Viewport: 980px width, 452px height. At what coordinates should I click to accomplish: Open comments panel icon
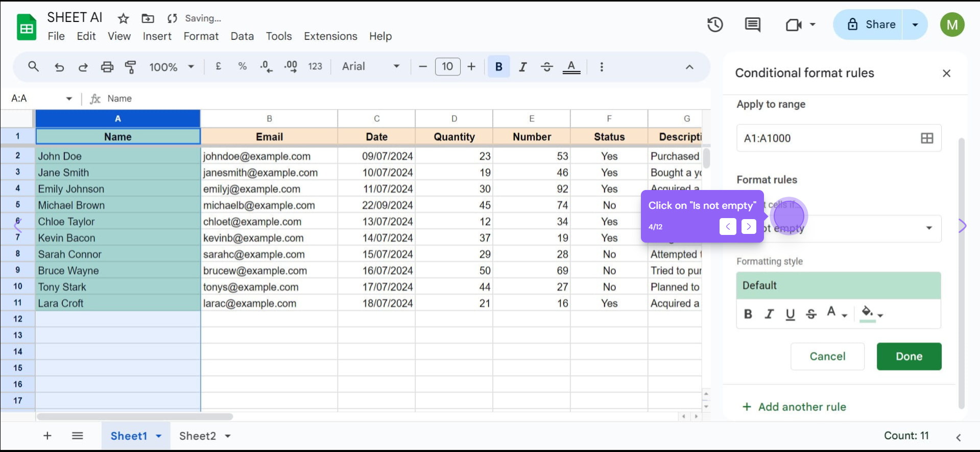[x=752, y=25]
